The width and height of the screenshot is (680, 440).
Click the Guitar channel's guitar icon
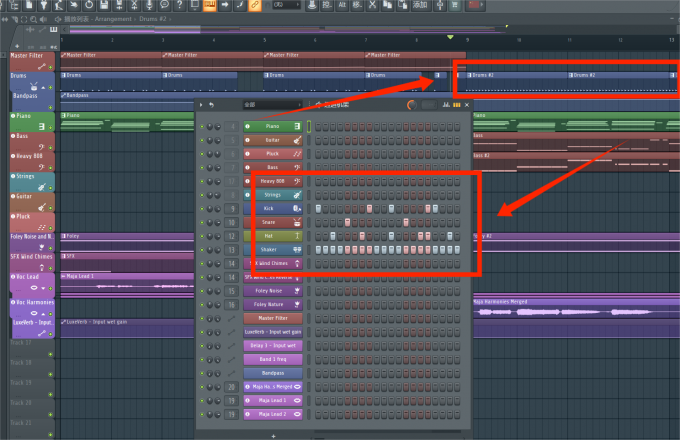298,140
